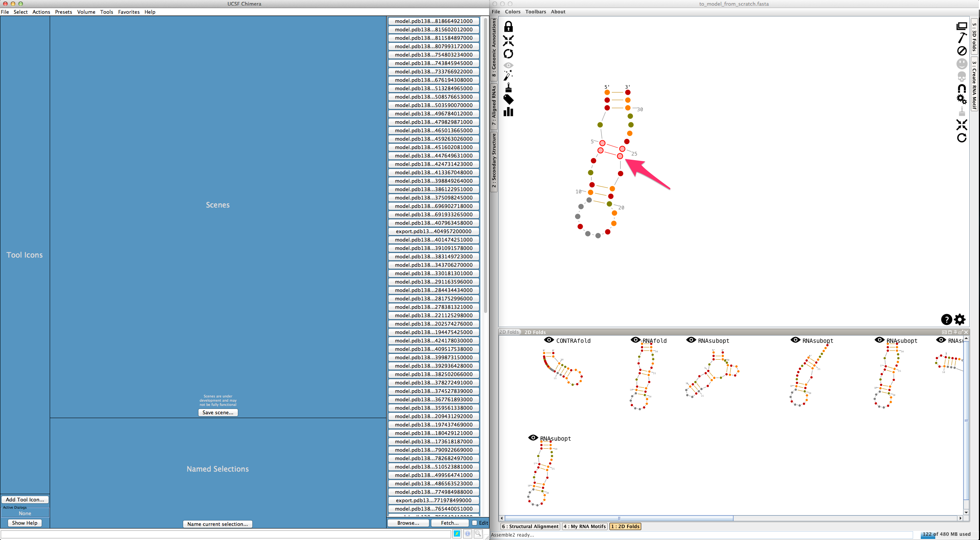Screen dimensions: 980x540
Task: Click the grayed paintbrush icon in the right toolbar
Action: click(962, 112)
